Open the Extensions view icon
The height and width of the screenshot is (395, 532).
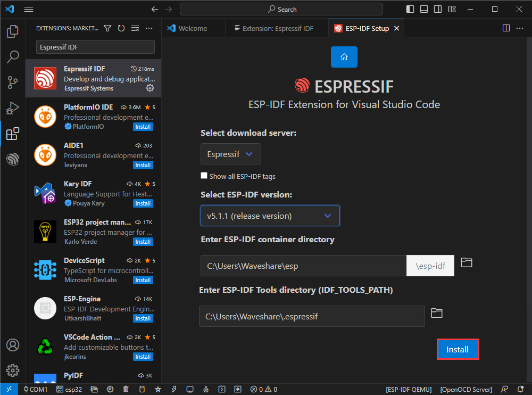(13, 134)
